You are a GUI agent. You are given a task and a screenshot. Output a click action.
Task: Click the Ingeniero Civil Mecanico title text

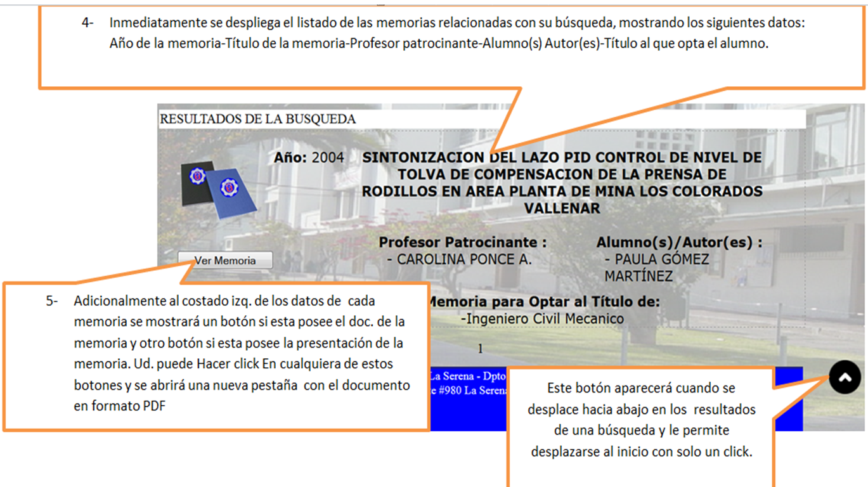[x=543, y=318]
